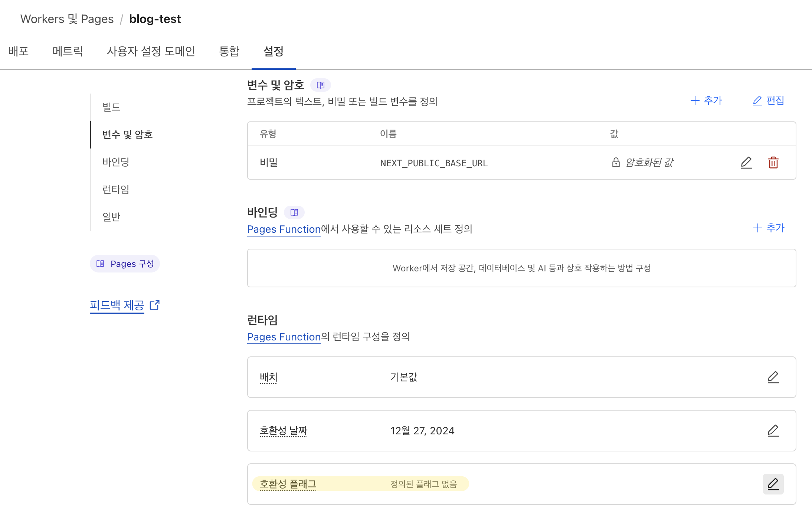The image size is (812, 519).
Task: Open the 피드백 제공 link
Action: click(x=117, y=305)
